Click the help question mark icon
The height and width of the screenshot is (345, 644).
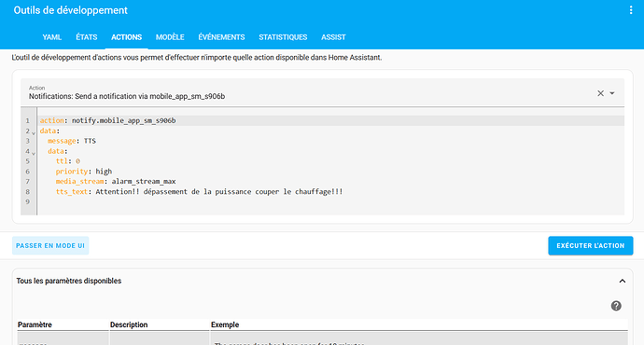(x=616, y=306)
